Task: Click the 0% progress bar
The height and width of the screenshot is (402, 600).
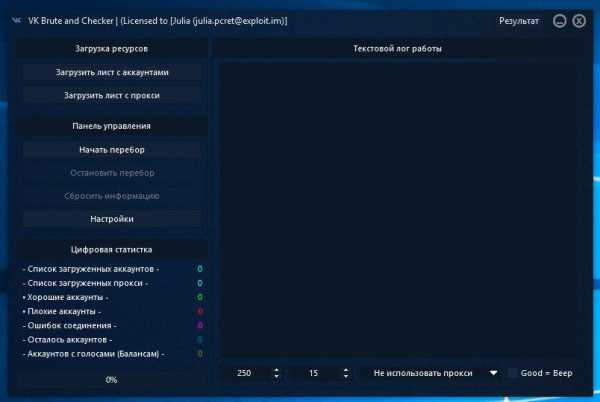Action: click(x=111, y=380)
